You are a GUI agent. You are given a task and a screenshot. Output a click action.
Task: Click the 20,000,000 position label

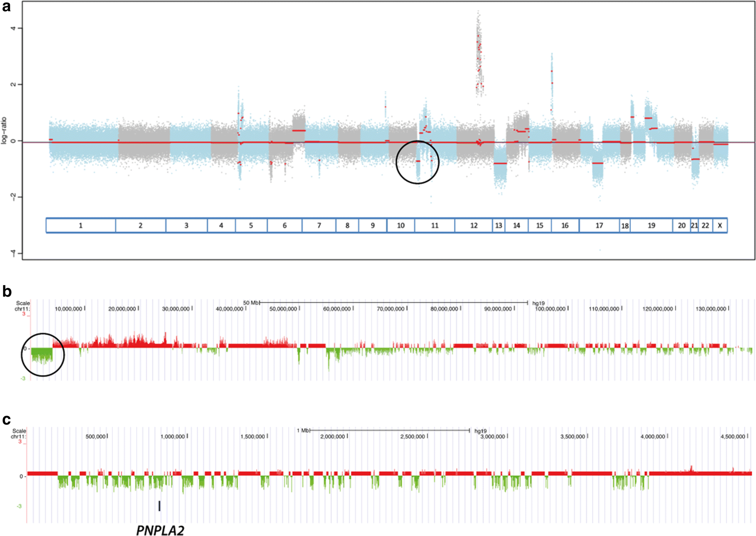coord(122,309)
